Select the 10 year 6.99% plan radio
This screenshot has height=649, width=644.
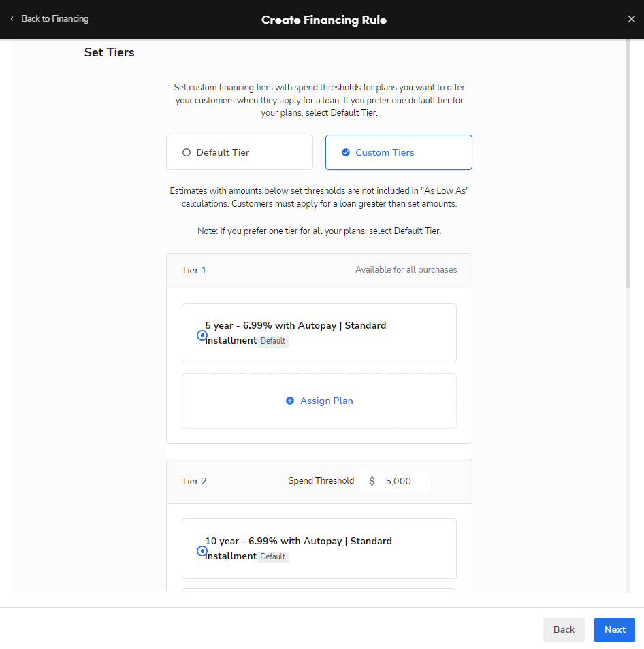click(x=202, y=551)
